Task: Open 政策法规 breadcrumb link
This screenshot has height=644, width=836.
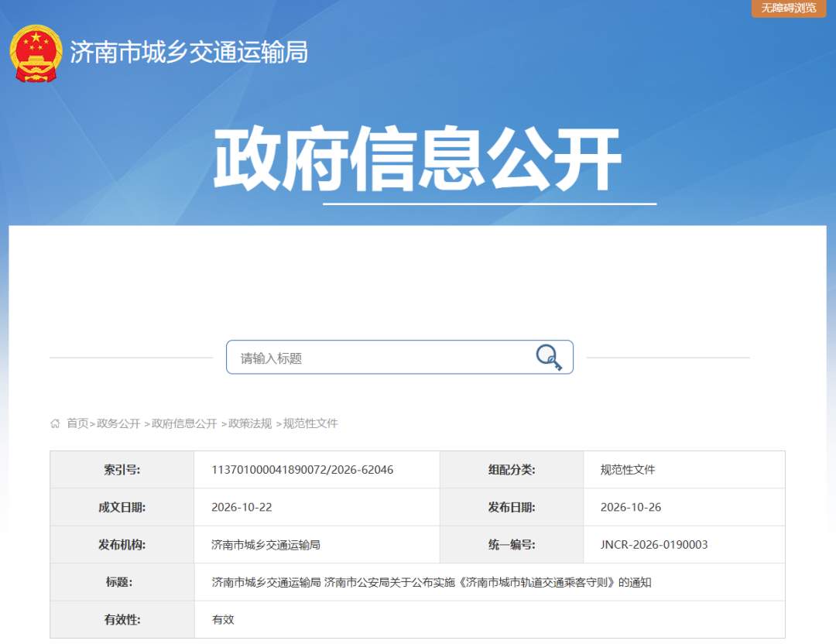Action: coord(250,423)
